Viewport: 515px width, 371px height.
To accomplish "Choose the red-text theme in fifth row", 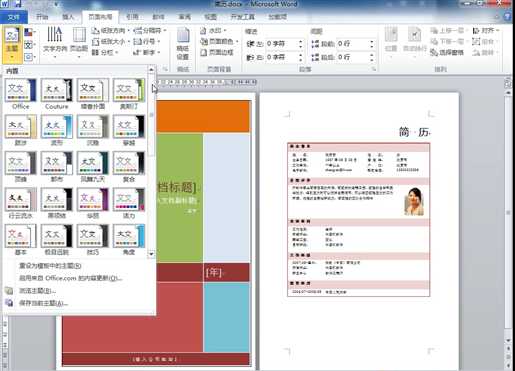I will [20, 236].
